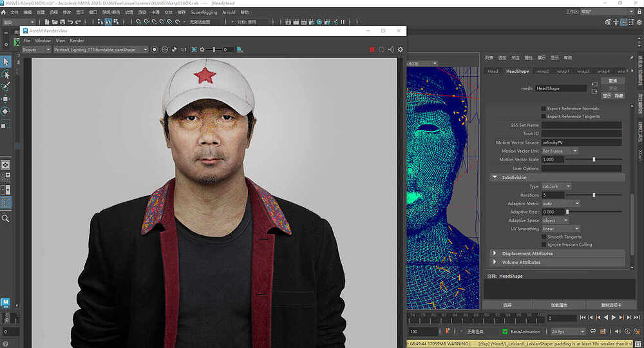Toggle the auto keyframe icon at bottom right
This screenshot has height=348, width=644.
627,331
